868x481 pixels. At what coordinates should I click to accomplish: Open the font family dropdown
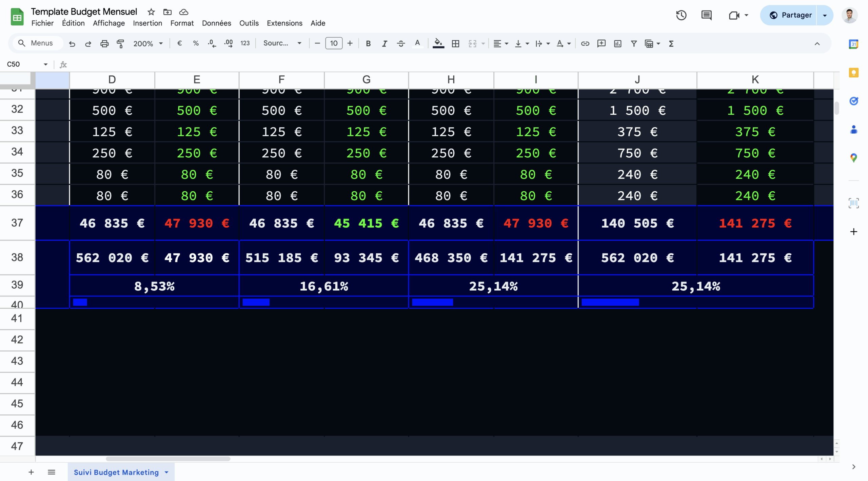tap(282, 43)
